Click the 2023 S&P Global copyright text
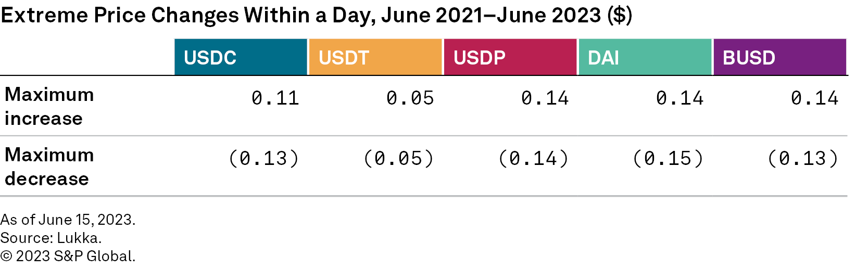 68,256
